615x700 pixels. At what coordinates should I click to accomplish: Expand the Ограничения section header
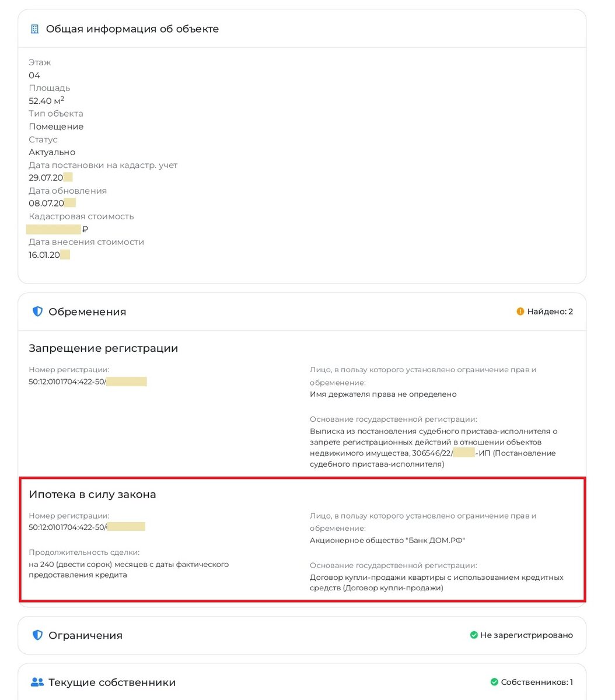pos(85,635)
